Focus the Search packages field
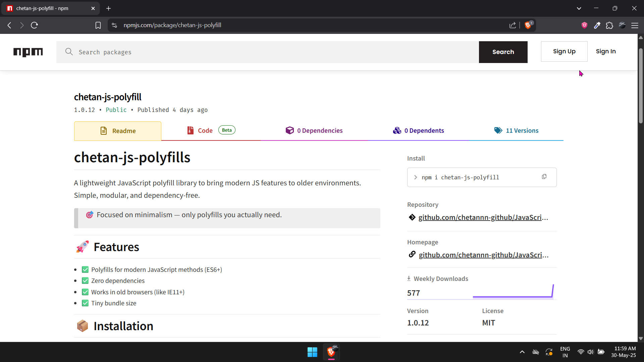This screenshot has width=644, height=362. coord(268,52)
